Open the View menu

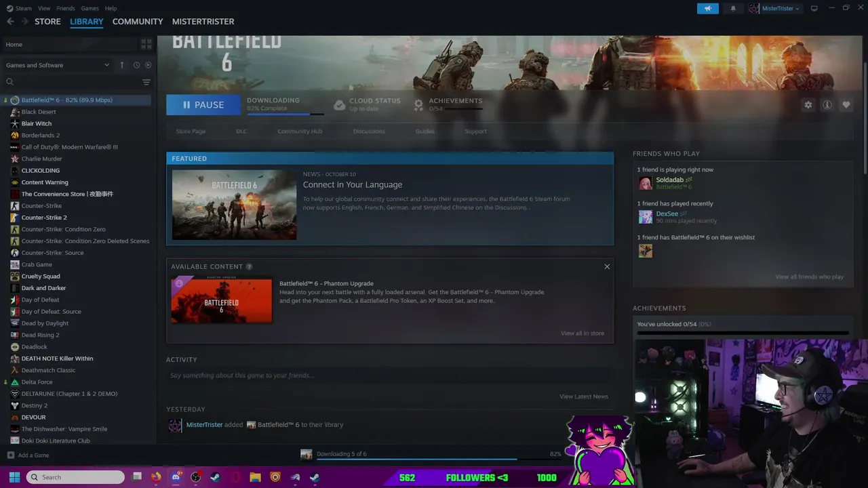[44, 8]
